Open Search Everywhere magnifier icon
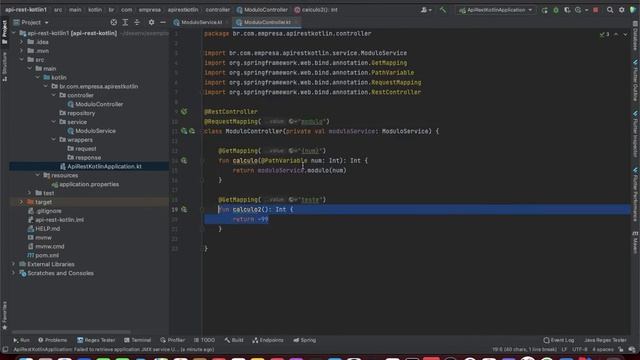The height and width of the screenshot is (360, 640). (x=610, y=10)
